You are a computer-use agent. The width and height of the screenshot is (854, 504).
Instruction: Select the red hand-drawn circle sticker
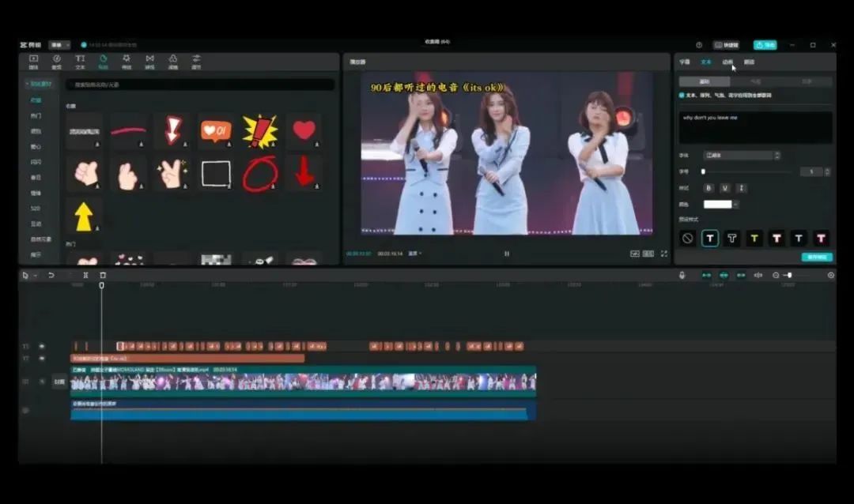[260, 174]
